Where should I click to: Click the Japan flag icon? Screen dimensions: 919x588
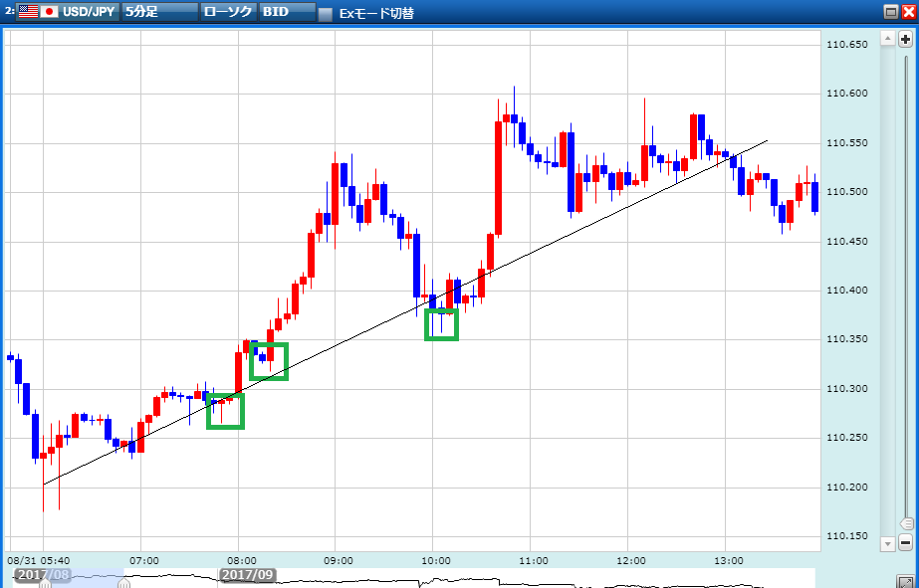point(49,11)
